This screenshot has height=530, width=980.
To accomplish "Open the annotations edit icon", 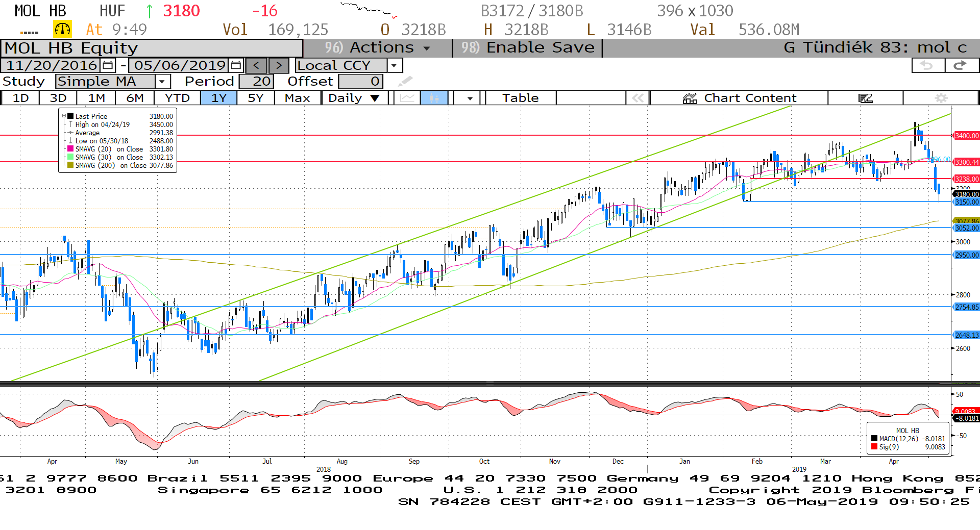I will (866, 98).
